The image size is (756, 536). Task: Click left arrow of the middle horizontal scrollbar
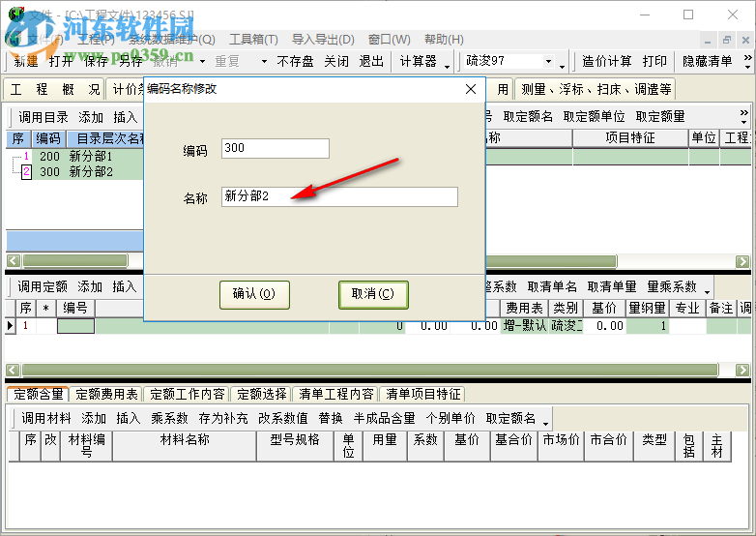[13, 370]
